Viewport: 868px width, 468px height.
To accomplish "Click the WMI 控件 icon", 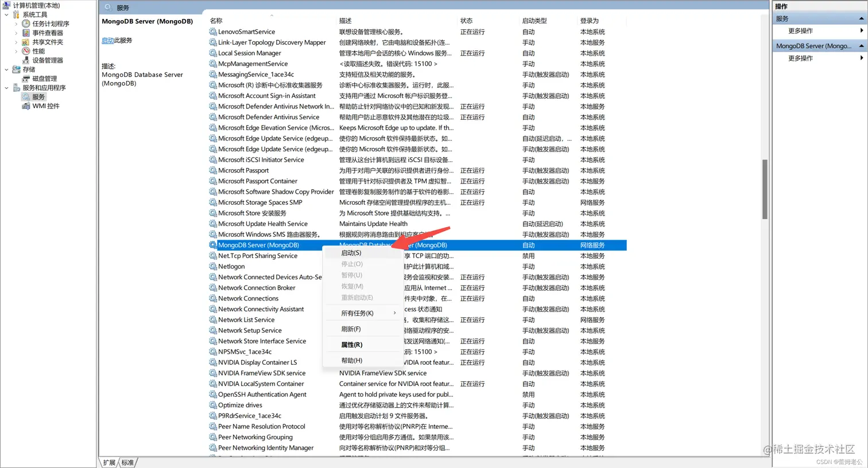I will [26, 106].
